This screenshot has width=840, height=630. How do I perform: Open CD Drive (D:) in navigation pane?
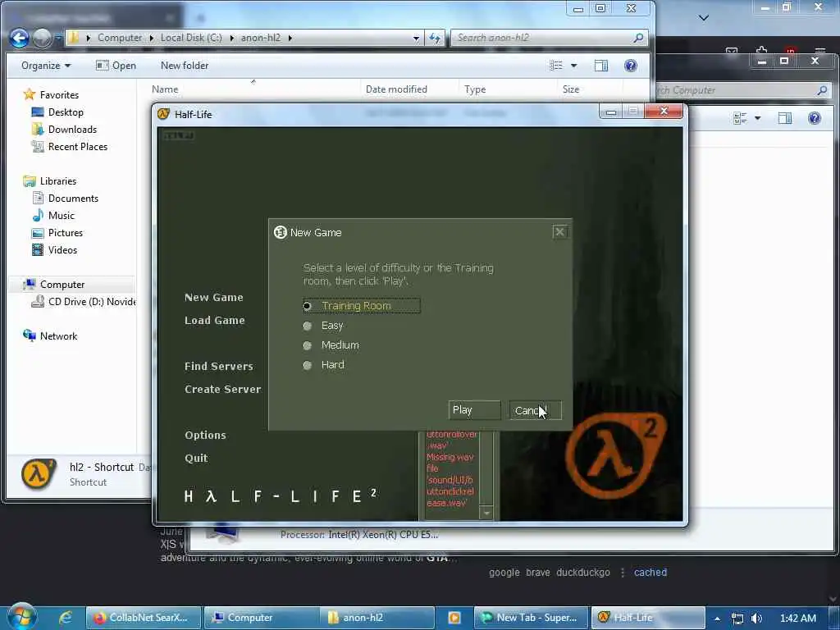[x=84, y=302]
